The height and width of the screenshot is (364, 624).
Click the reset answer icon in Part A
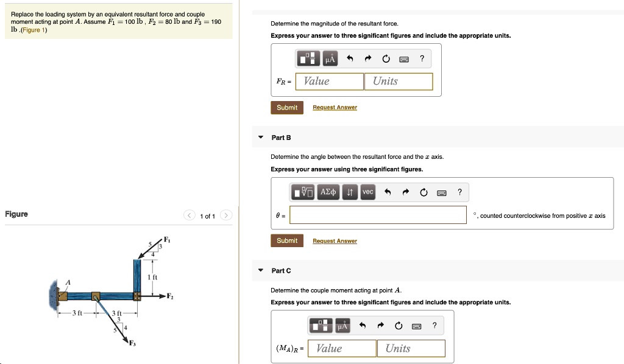click(x=386, y=58)
